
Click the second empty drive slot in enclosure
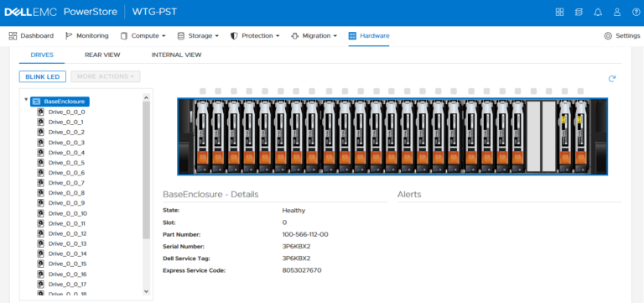click(x=548, y=136)
